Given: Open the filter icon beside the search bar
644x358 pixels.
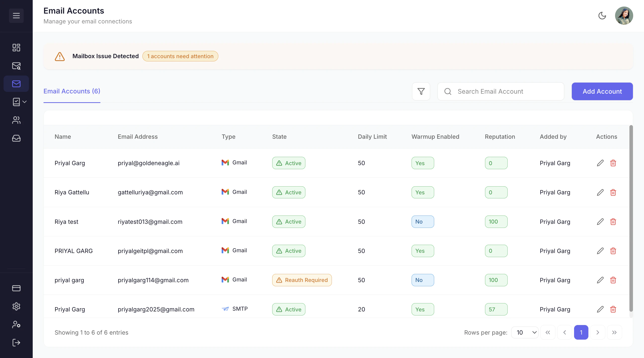Looking at the screenshot, I should click(x=421, y=91).
